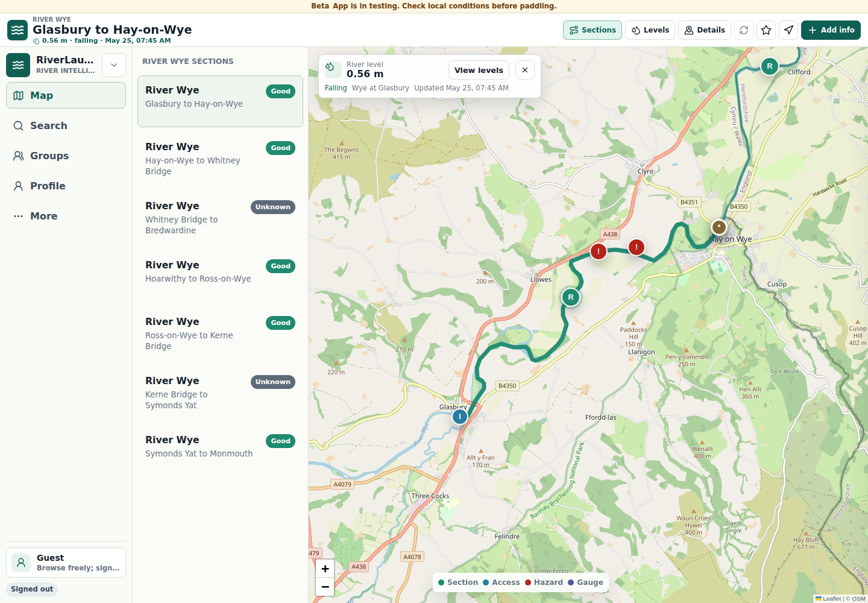Click the Hazard legend entry
The image size is (868, 603).
(544, 582)
